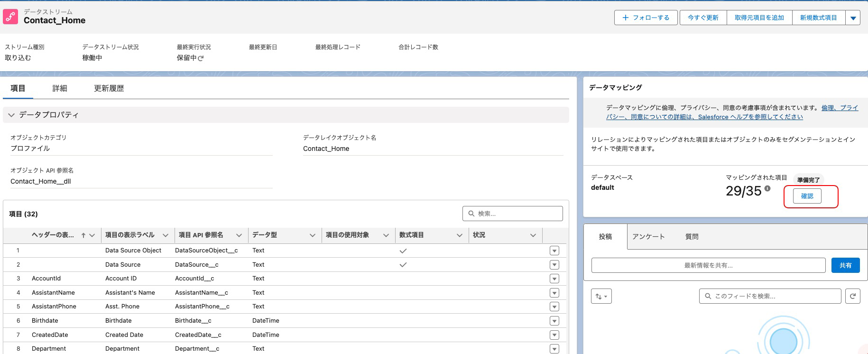Click the search icon in feed search box
The height and width of the screenshot is (354, 868).
tap(708, 296)
